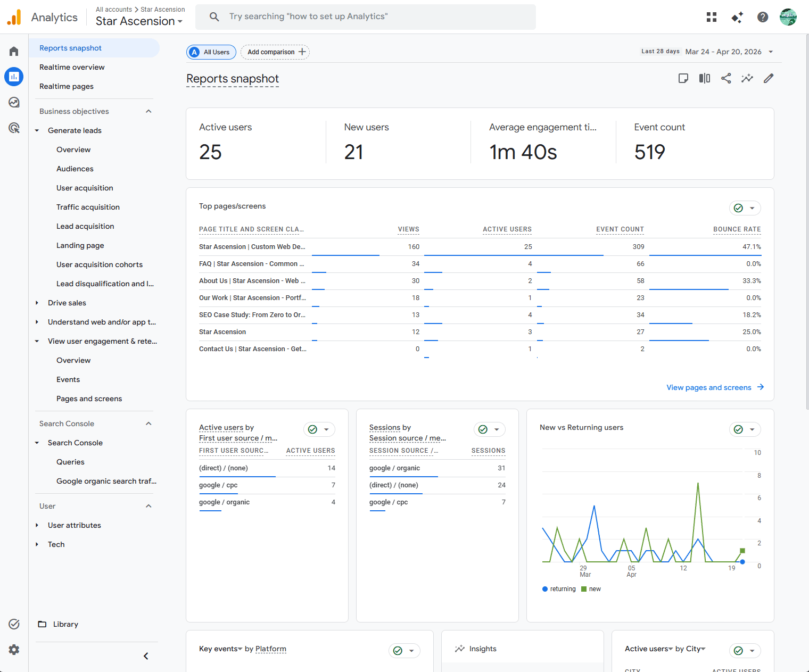Open New vs Returning users card status dropdown

745,429
